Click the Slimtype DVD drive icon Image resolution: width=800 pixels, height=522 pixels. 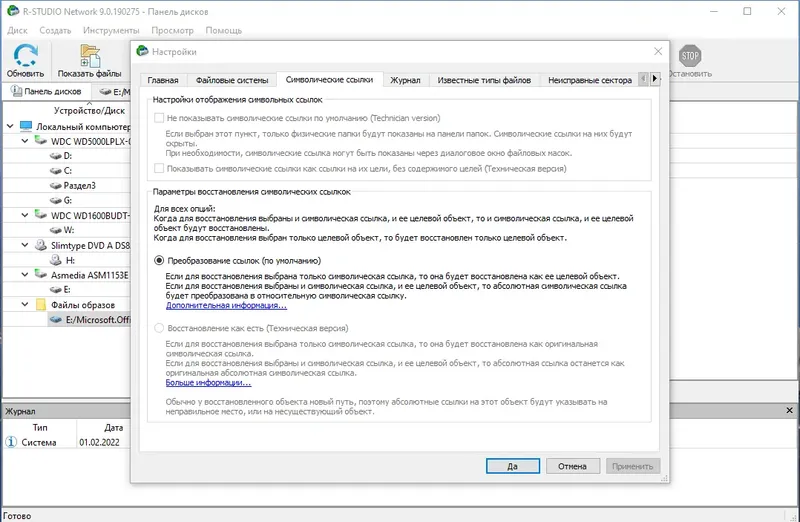pyautogui.click(x=40, y=245)
